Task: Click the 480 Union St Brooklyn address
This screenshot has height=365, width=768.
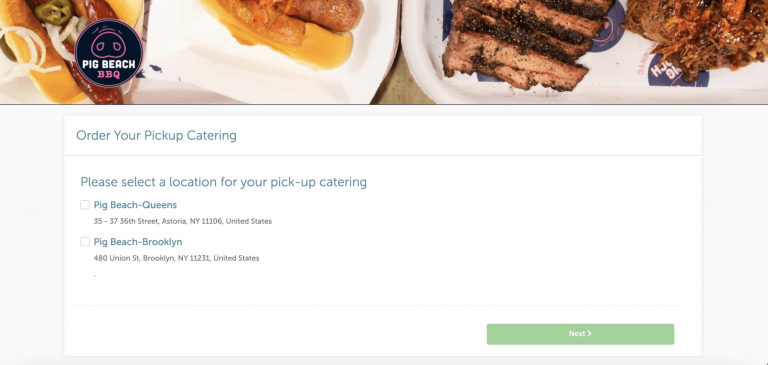Action: (176, 258)
